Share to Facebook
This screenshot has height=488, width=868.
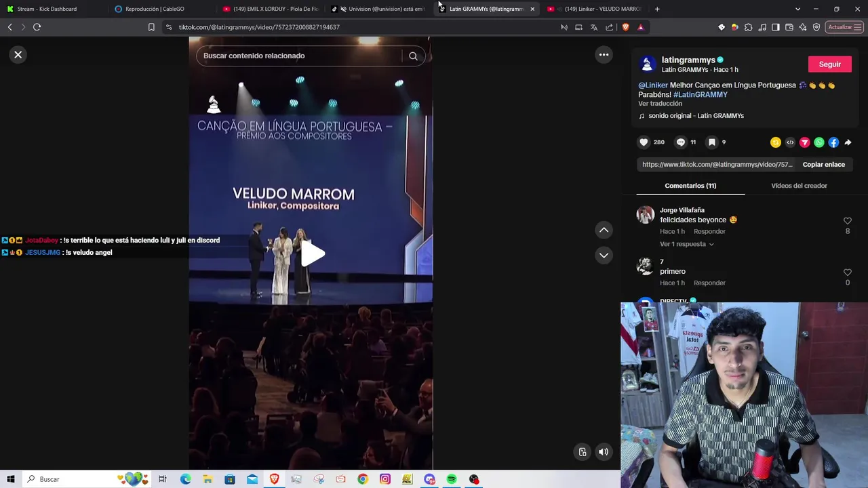[833, 142]
